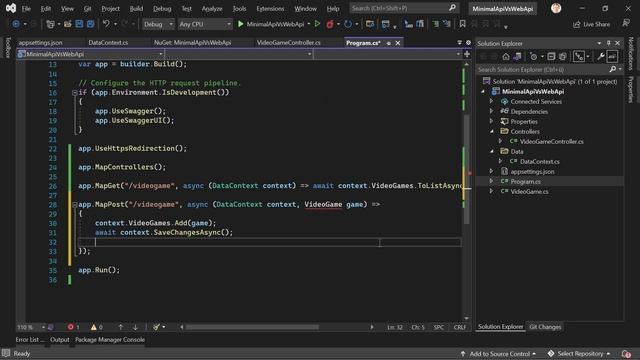
Task: Click the Save Program.cs disk icon
Action: 79,24
